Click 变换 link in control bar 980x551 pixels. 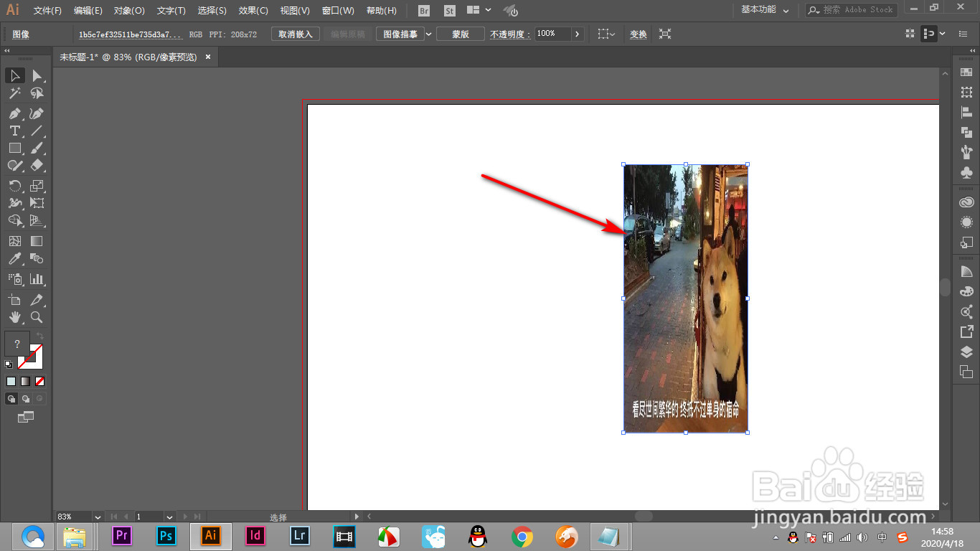coord(639,34)
